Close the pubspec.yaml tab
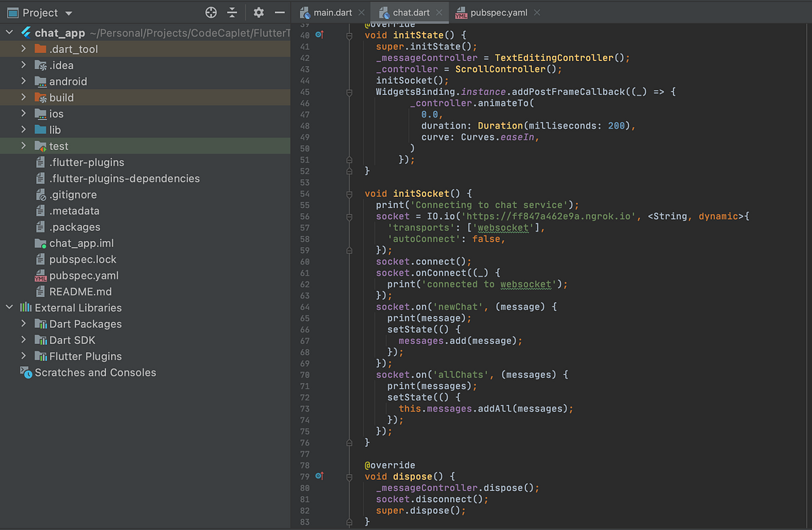812x530 pixels. point(536,12)
